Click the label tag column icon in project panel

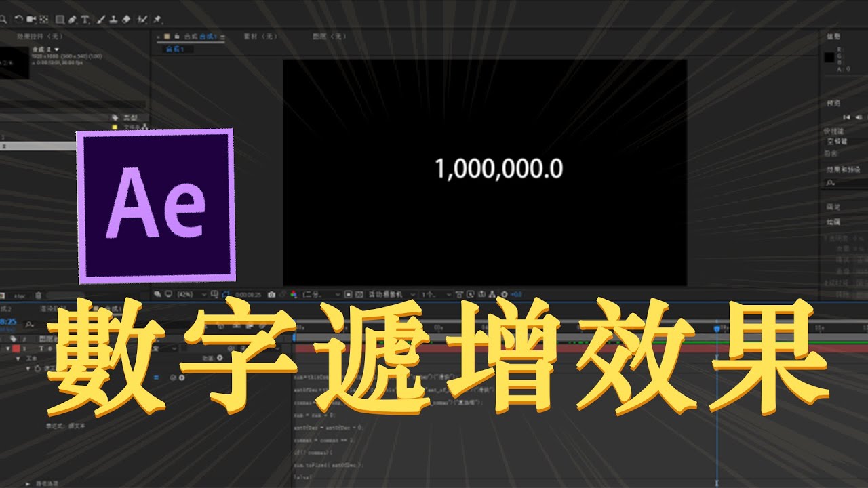(x=115, y=117)
